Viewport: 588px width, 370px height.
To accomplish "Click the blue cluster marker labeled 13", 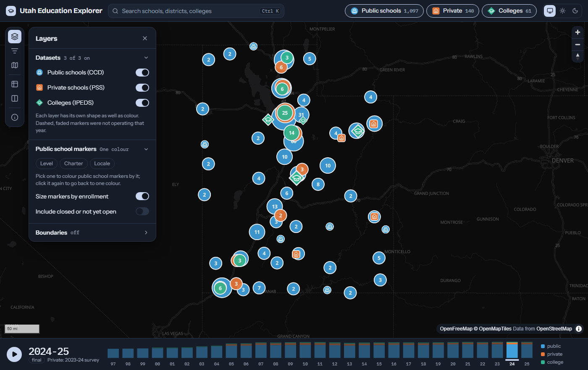I will click(x=275, y=206).
